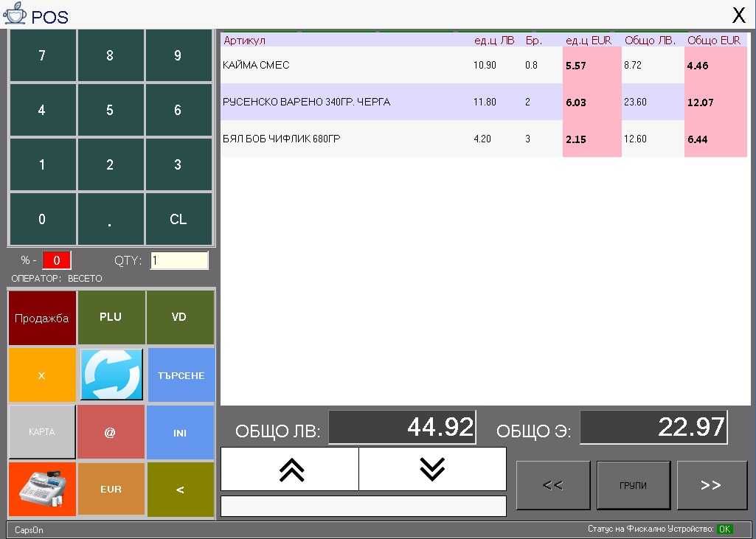Click the ед.ц EUR column header

click(x=589, y=41)
